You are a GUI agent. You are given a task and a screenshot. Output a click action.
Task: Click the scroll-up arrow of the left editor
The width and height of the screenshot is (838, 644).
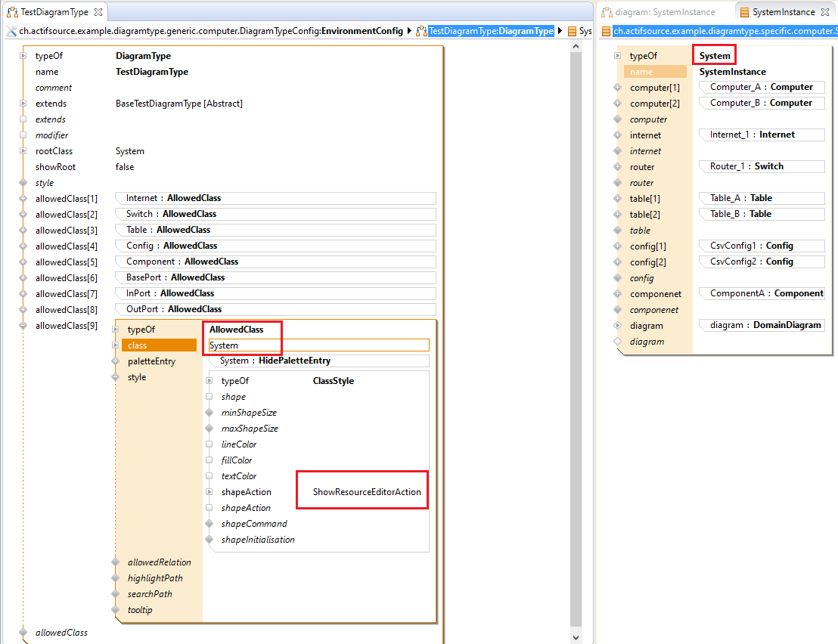click(x=576, y=47)
